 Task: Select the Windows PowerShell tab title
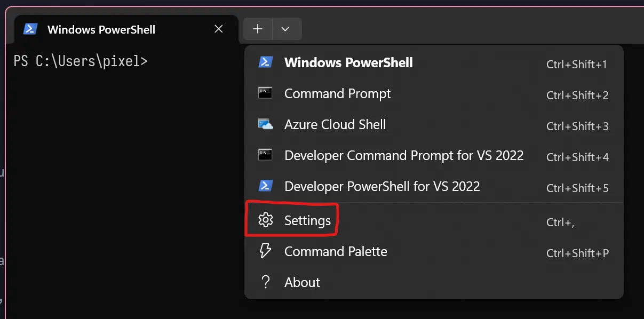coord(101,29)
